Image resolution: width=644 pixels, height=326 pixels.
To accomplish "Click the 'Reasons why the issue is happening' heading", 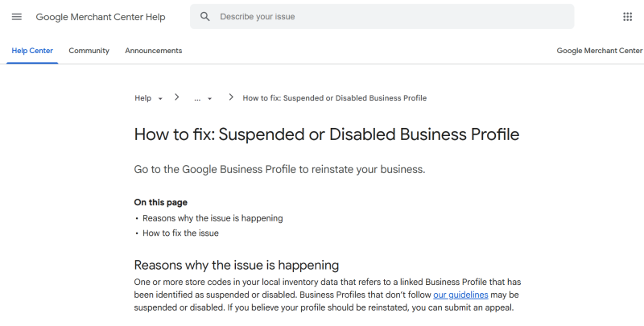I will click(236, 265).
